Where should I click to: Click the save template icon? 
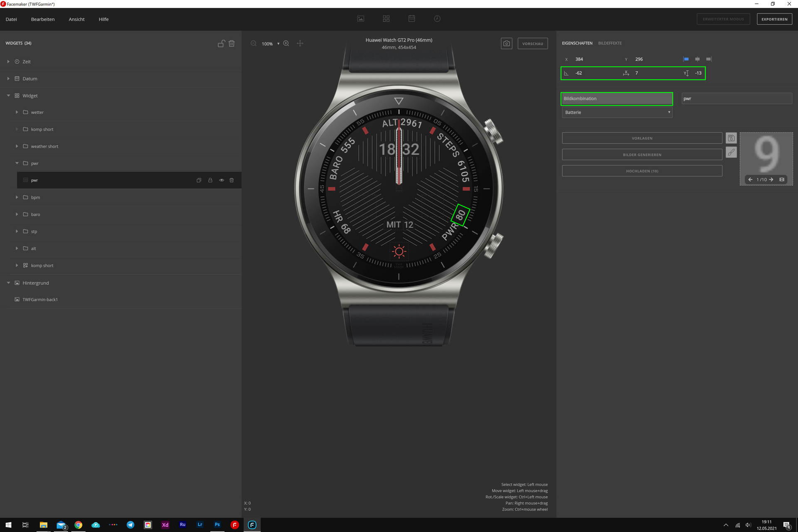click(731, 138)
